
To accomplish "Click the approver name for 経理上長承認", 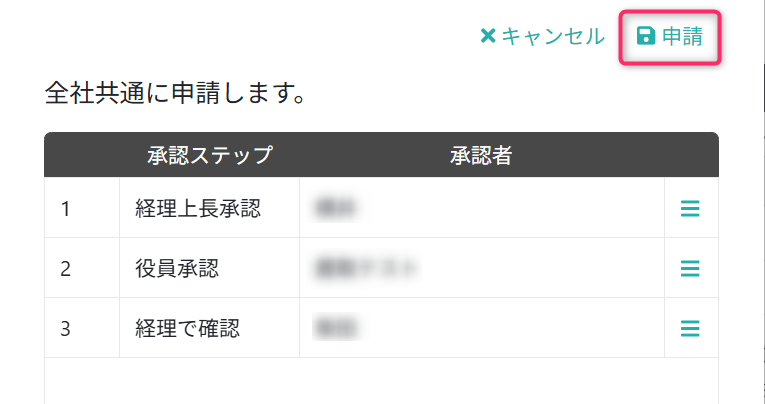I will (336, 209).
